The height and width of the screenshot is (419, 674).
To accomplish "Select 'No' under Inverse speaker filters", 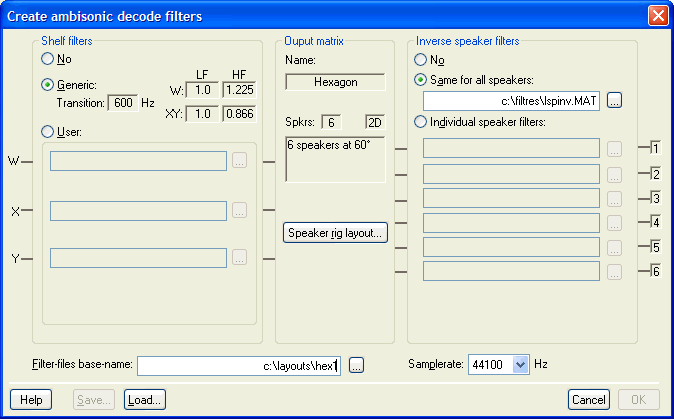I will tap(421, 60).
